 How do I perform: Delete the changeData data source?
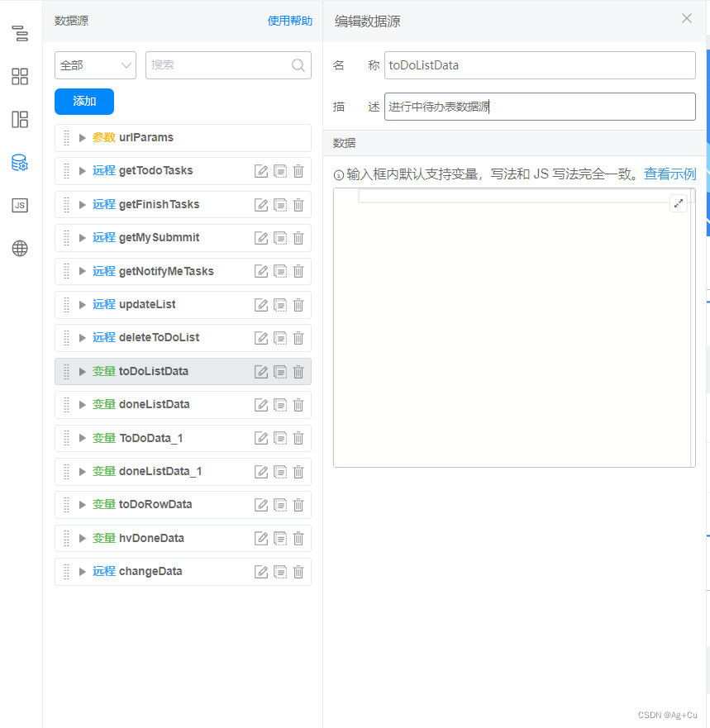click(x=298, y=572)
